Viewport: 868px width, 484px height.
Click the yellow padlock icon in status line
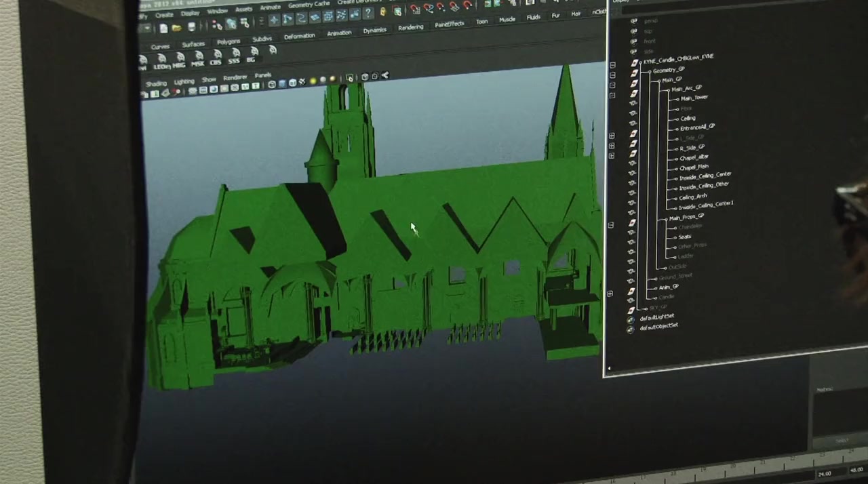click(383, 12)
